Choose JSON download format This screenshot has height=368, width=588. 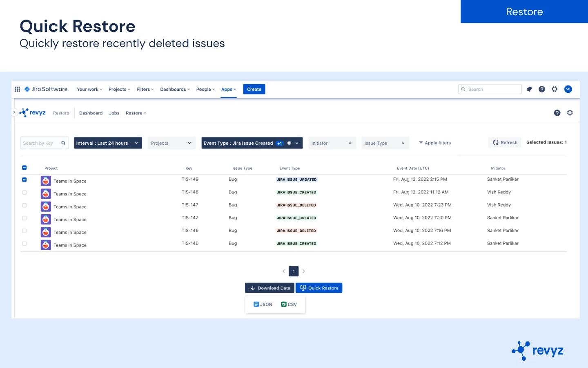coord(263,304)
